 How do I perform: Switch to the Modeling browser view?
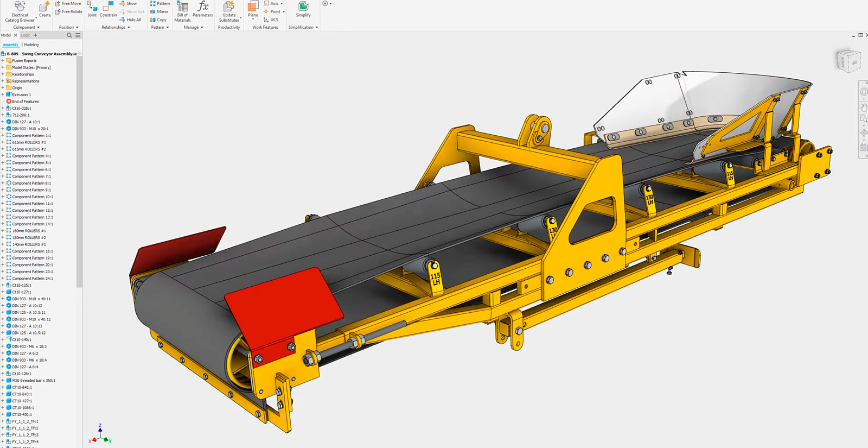pos(31,45)
